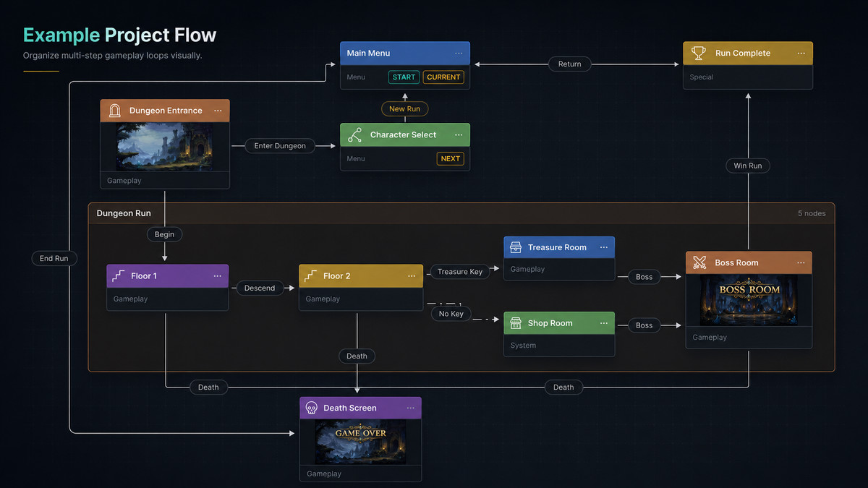Click the Special type label on Run Complete
The width and height of the screenshot is (868, 488).
click(702, 77)
